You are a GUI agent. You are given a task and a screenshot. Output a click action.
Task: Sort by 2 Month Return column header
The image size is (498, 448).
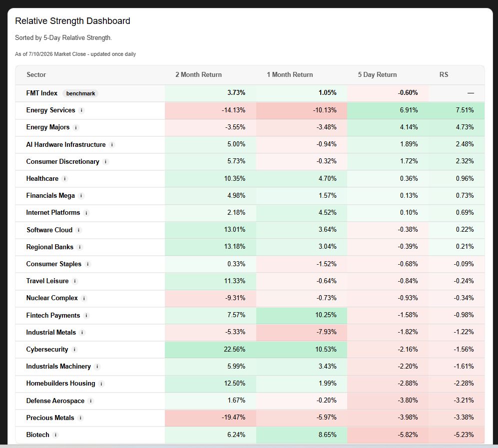198,74
